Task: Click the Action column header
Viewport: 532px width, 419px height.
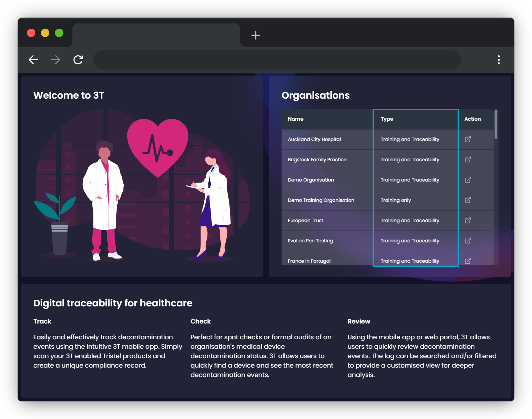Action: tap(476, 119)
